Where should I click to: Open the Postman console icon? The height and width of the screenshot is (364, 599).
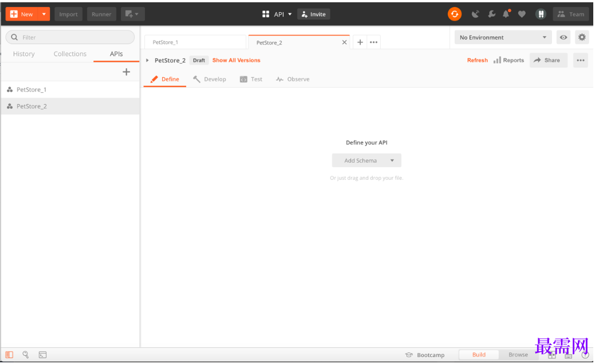tap(42, 355)
